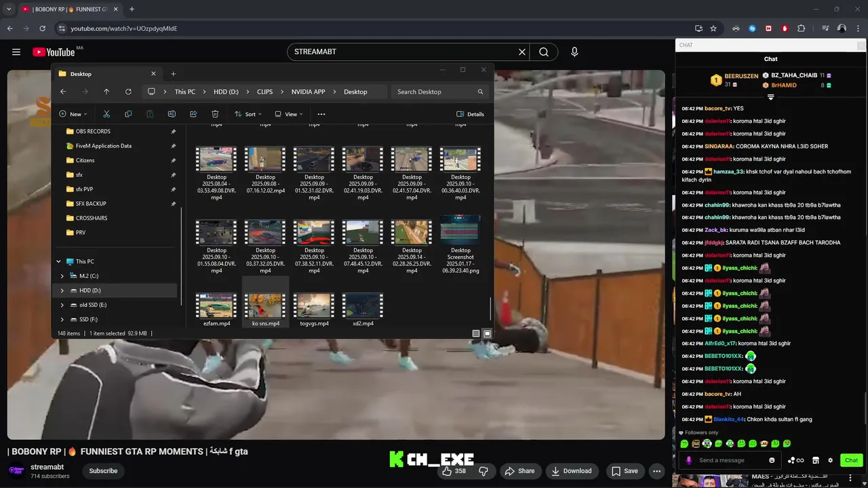868x488 pixels.
Task: Open the Chrome Extensions puzzle icon
Action: tap(801, 28)
